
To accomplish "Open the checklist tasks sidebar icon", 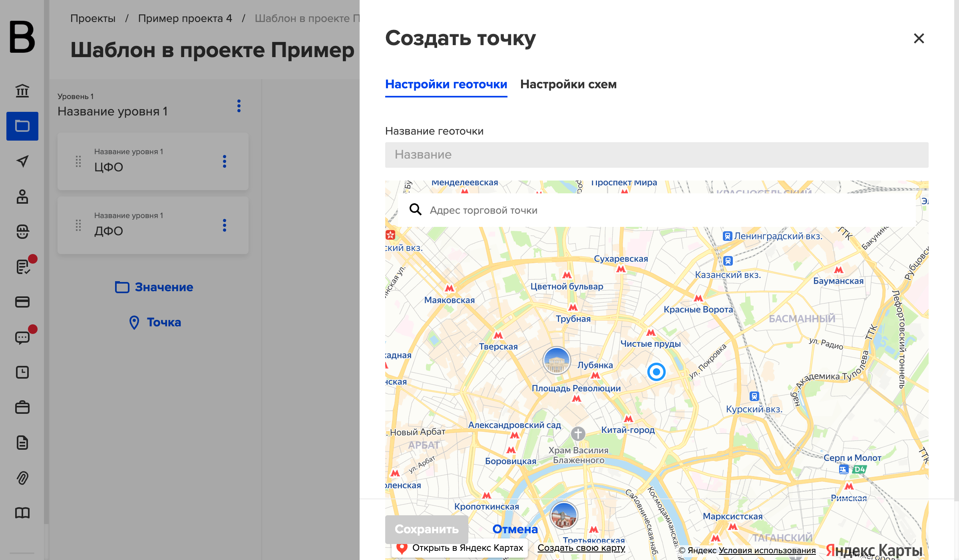I will (22, 267).
